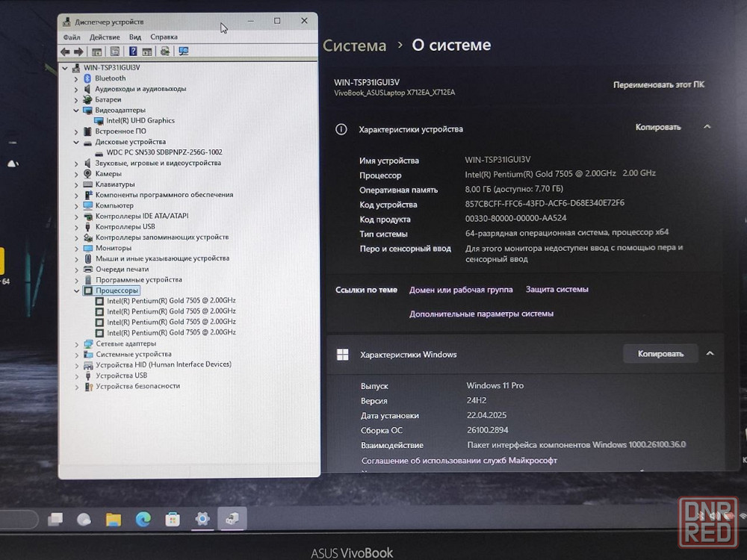Open Microsoft Store from the taskbar

(173, 519)
